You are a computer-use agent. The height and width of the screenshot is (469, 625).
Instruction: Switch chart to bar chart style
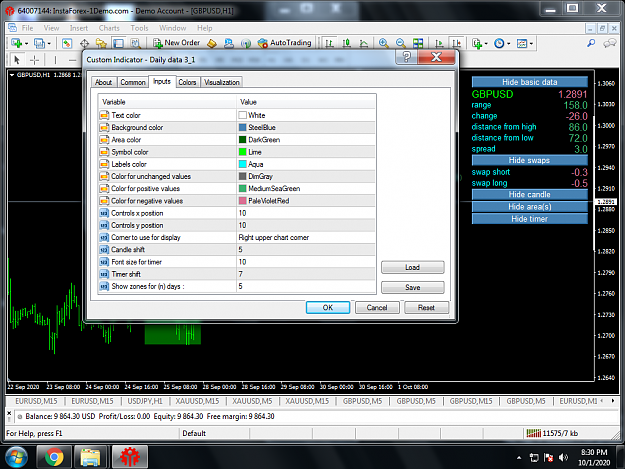click(x=329, y=43)
